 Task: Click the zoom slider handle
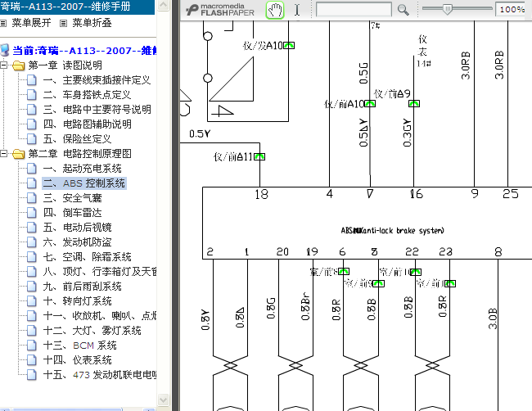448,9
